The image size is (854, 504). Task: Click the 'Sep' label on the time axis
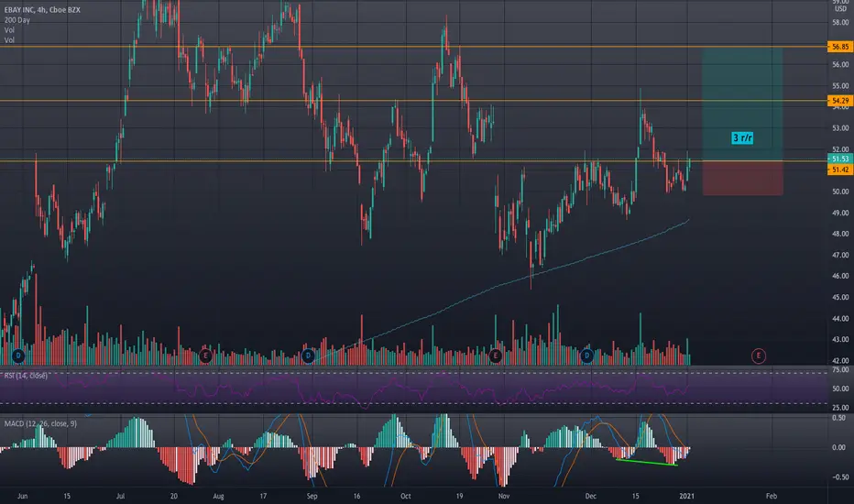pos(312,496)
